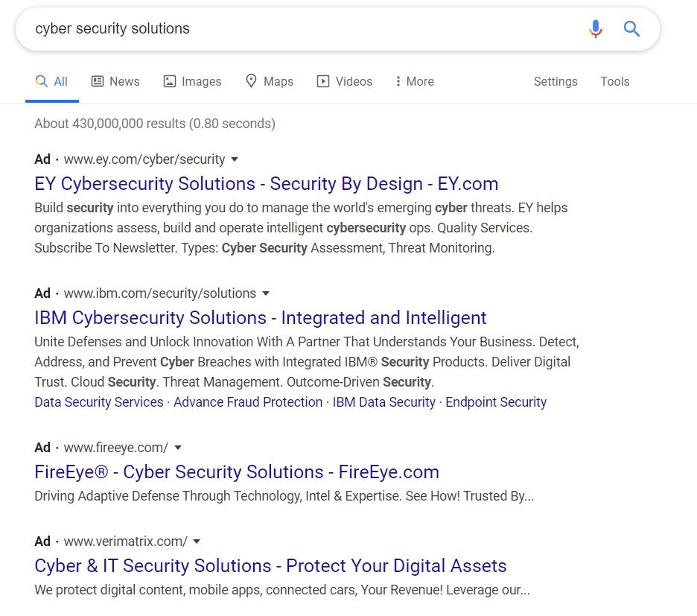This screenshot has height=616, width=697.
Task: Open the EY Cybersecurity Solutions ad link
Action: 267,184
